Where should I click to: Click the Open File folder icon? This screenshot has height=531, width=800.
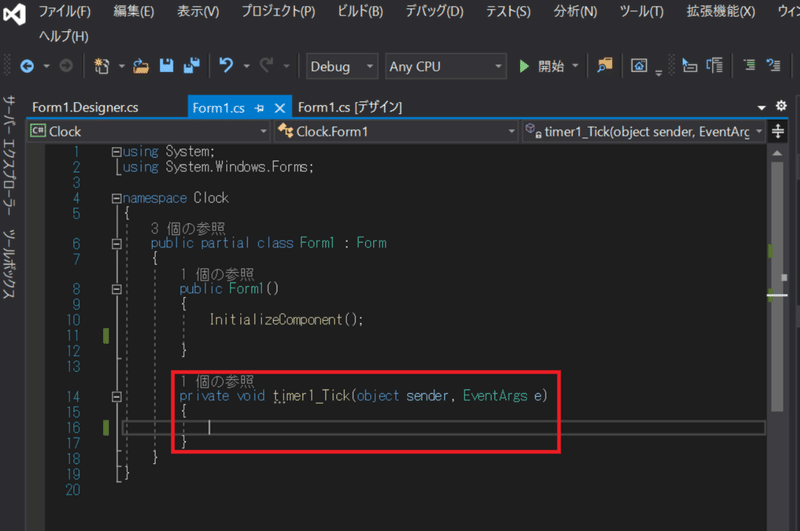(141, 66)
